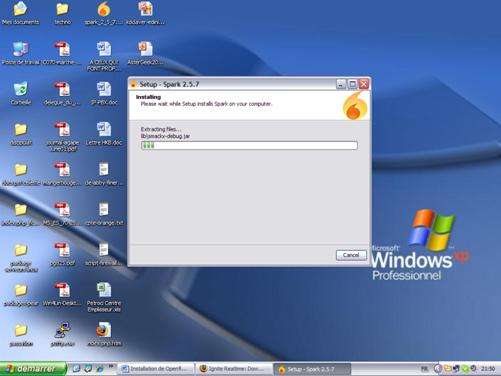Minimize the Spark setup window
Screen dimensions: 501x376
[x=340, y=84]
